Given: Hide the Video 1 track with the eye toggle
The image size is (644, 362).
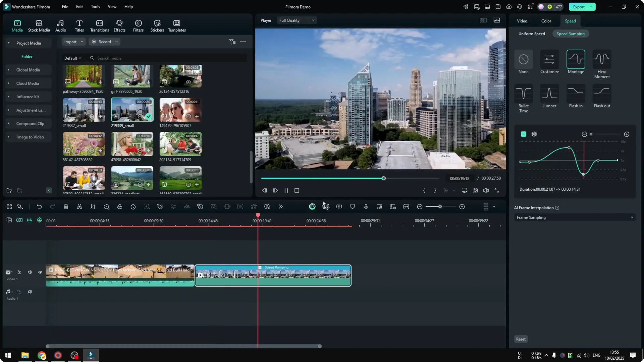Looking at the screenshot, I should pyautogui.click(x=40, y=272).
